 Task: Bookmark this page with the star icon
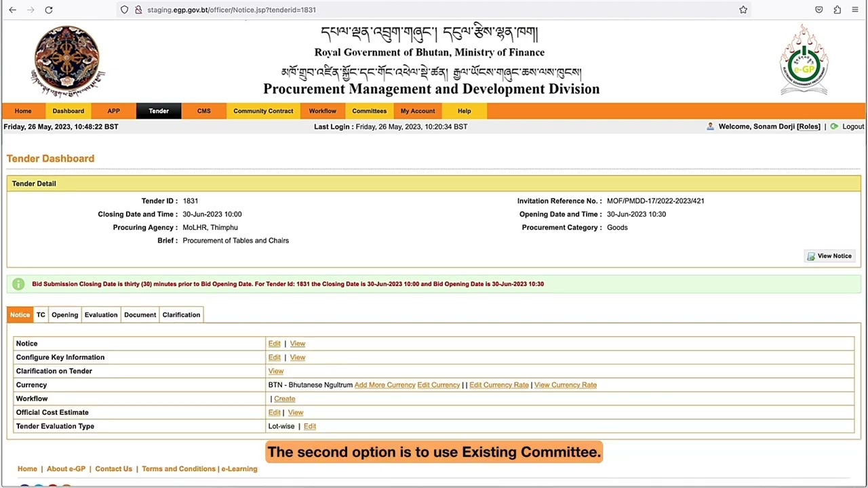click(x=743, y=9)
